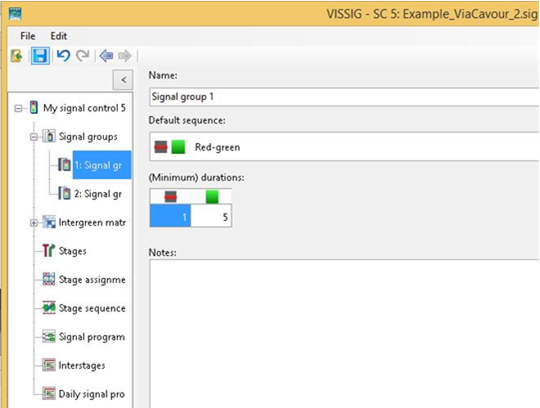The width and height of the screenshot is (540, 408).
Task: Open Stage sequence editing node
Action: 92,308
